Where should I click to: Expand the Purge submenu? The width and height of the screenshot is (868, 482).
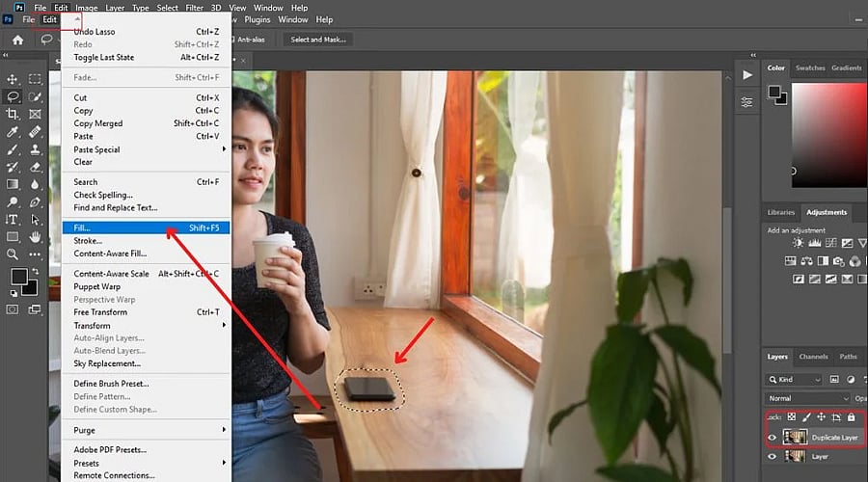pyautogui.click(x=147, y=430)
